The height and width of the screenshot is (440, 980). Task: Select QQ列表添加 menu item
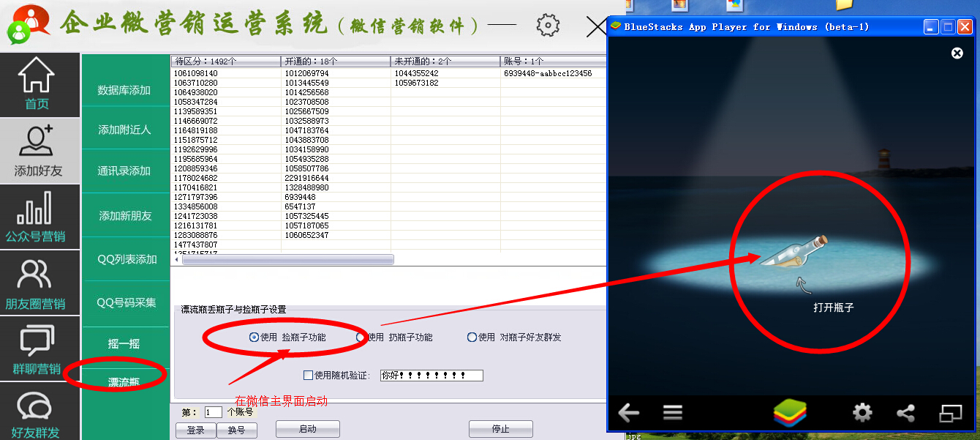pos(127,259)
